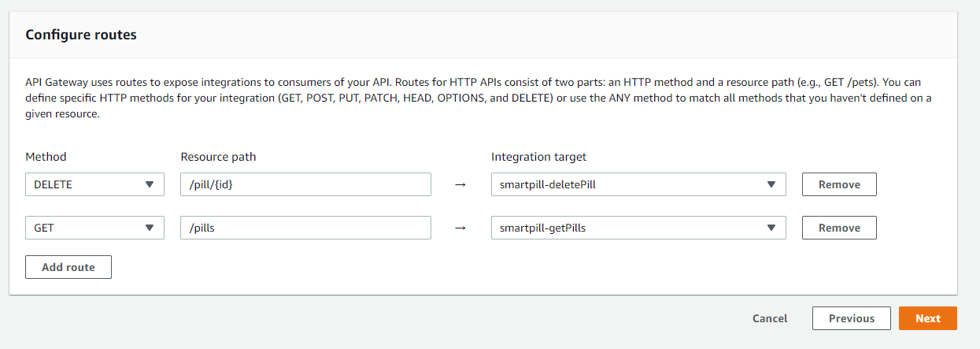The width and height of the screenshot is (980, 349).
Task: Proceed with the orange Next button
Action: click(928, 318)
